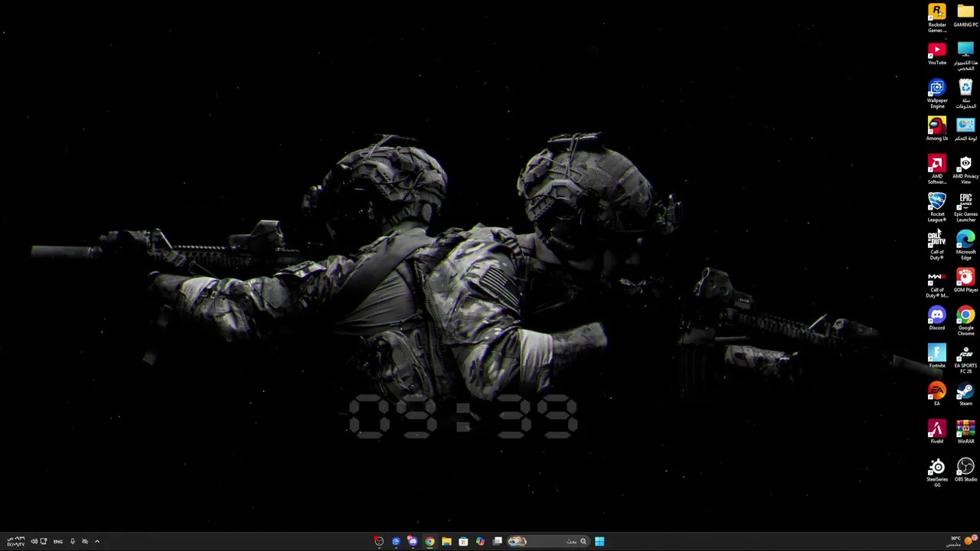Select the AMD Privacy View desktop shortcut
Viewport: 980px width, 551px height.
pyautogui.click(x=965, y=171)
